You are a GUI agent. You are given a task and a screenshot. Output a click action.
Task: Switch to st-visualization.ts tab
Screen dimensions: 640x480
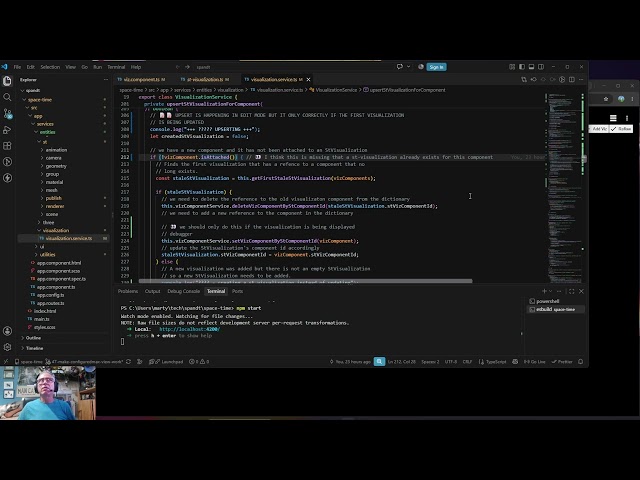(204, 80)
